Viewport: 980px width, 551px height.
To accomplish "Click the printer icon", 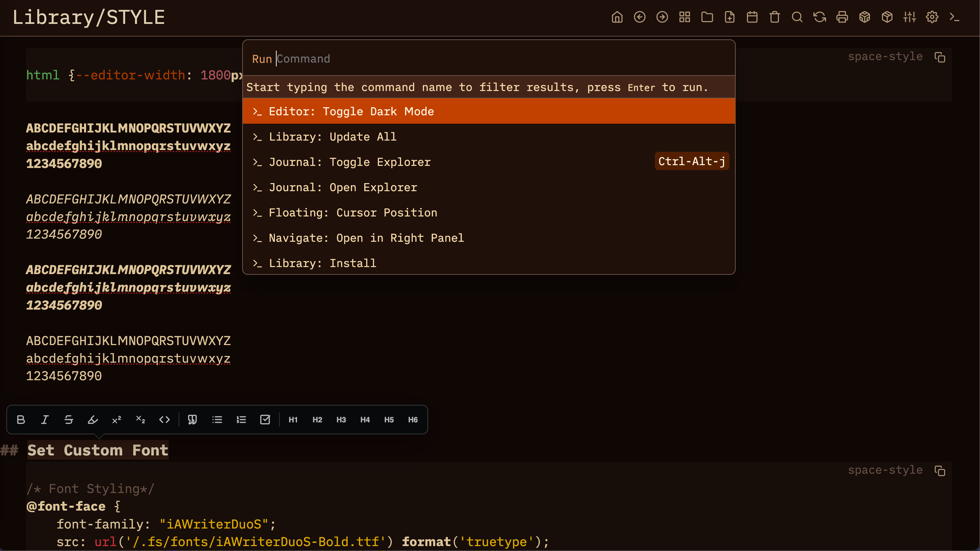I will click(x=842, y=17).
